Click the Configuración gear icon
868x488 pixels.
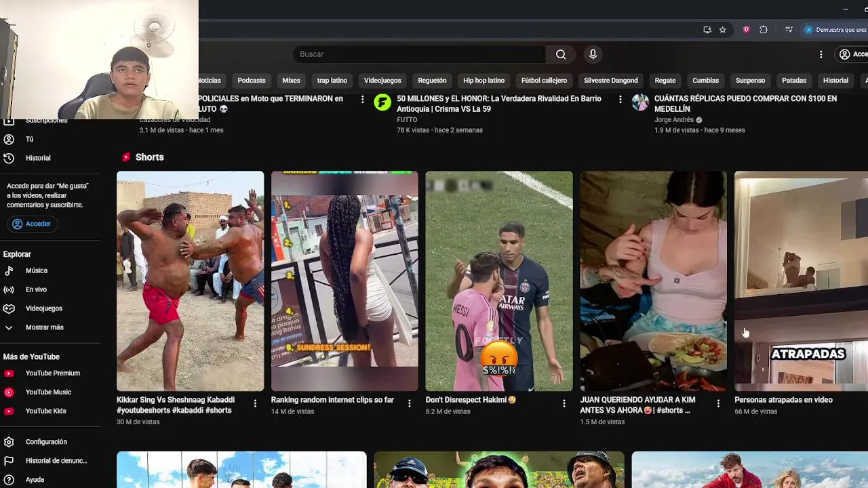[x=9, y=442]
